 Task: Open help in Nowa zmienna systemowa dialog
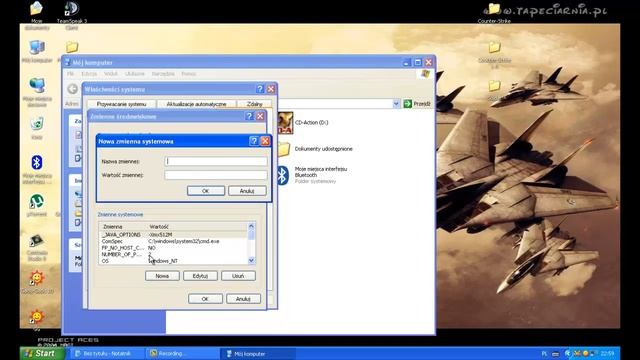pyautogui.click(x=254, y=141)
